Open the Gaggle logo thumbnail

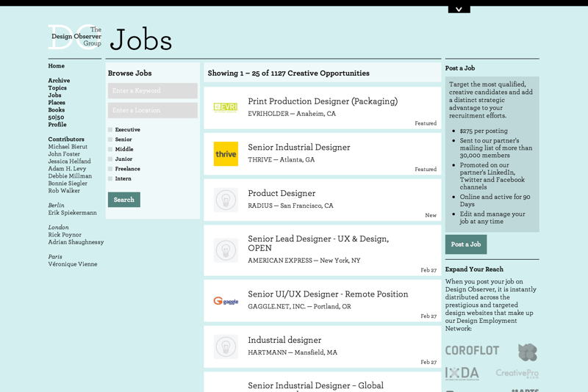[226, 301]
